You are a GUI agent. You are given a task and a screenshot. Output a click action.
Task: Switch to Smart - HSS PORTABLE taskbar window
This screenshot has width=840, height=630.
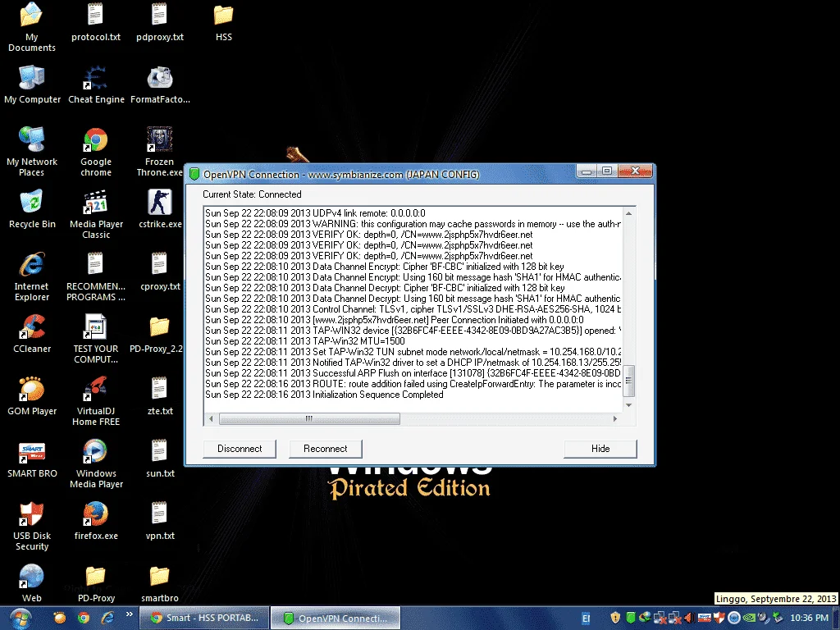coord(203,619)
